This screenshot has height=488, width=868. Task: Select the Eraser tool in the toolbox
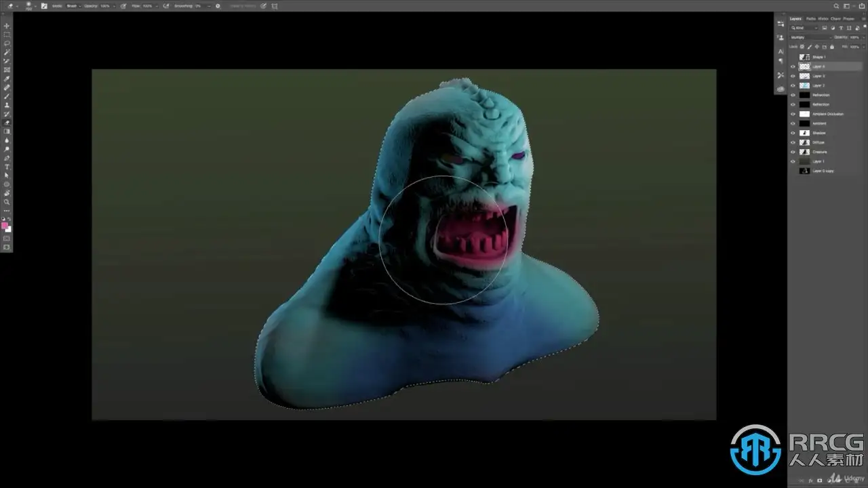[x=7, y=123]
